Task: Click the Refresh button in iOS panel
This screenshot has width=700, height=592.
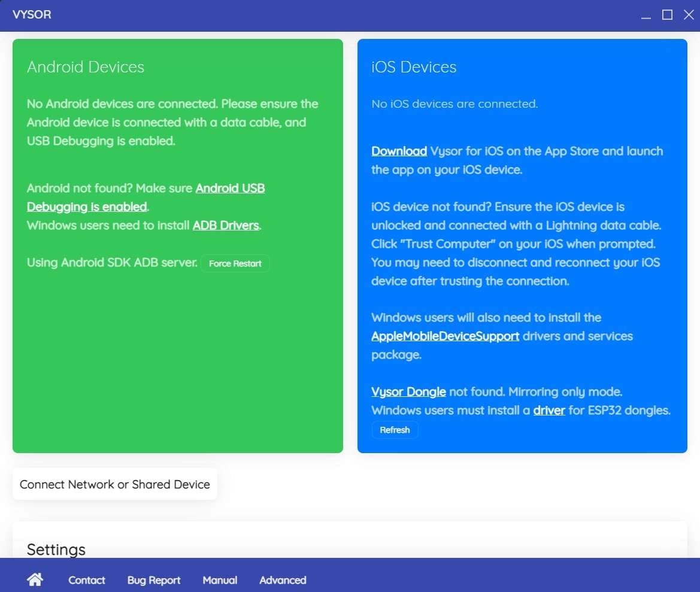Action: point(395,430)
